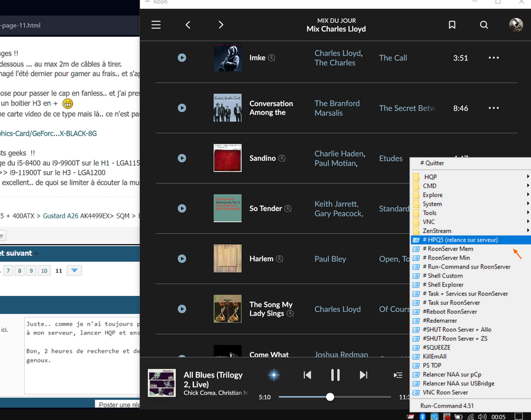Play the track Sandino
This screenshot has height=420, width=531.
click(x=182, y=158)
